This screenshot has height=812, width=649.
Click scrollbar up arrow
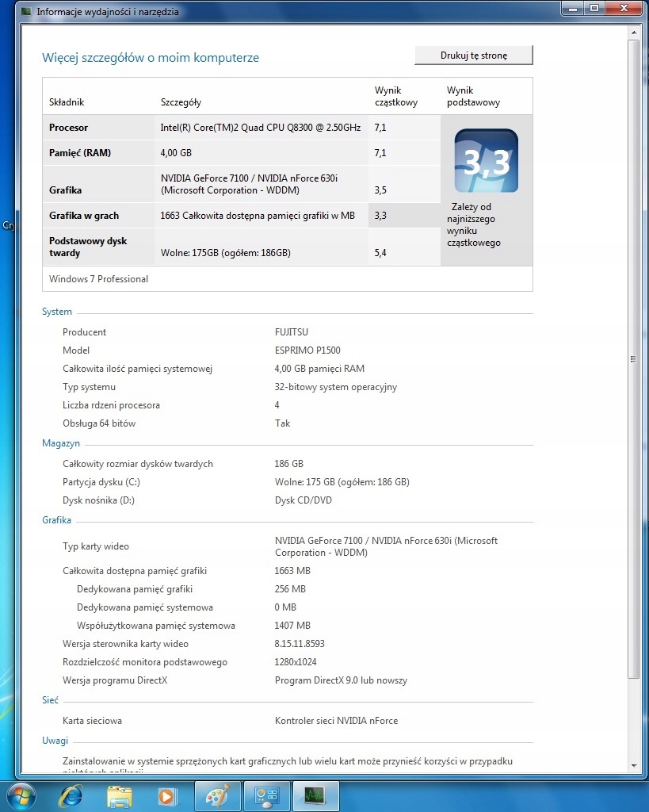[x=634, y=32]
